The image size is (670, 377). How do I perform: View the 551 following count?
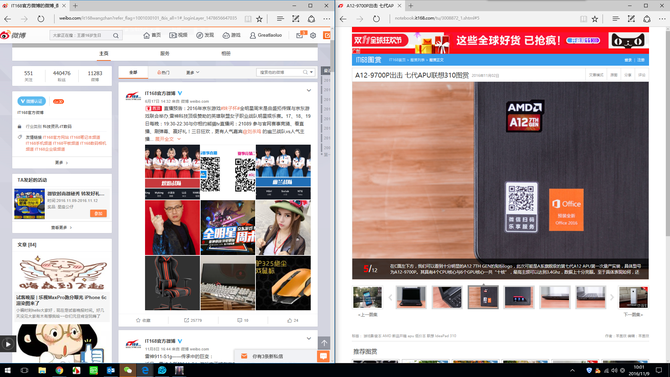(x=29, y=76)
